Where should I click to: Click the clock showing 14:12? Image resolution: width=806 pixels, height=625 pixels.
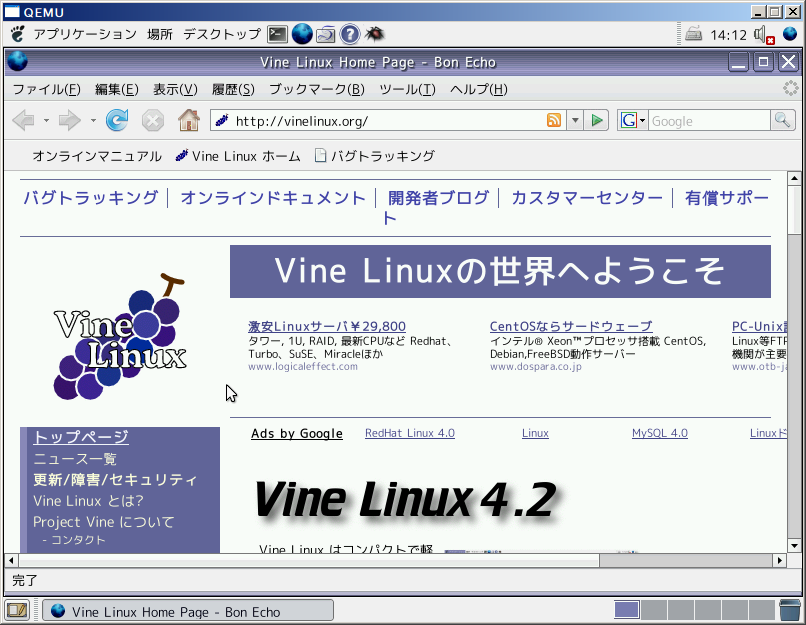[728, 35]
